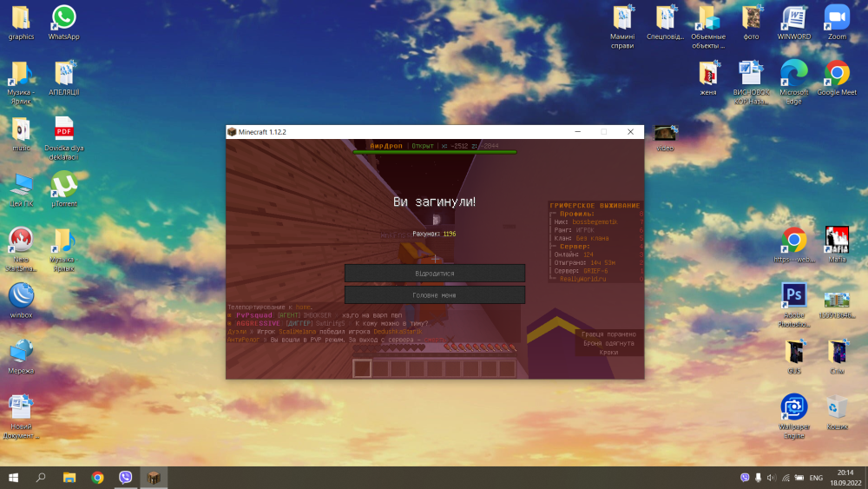This screenshot has width=868, height=489.
Task: Open Wallpaper Engine shortcut
Action: click(x=794, y=417)
